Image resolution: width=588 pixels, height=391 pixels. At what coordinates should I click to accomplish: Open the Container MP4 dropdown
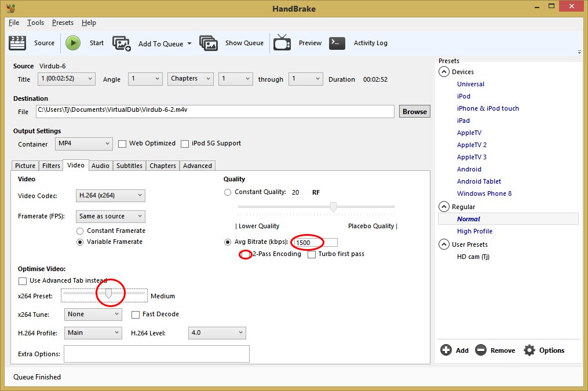coord(84,144)
